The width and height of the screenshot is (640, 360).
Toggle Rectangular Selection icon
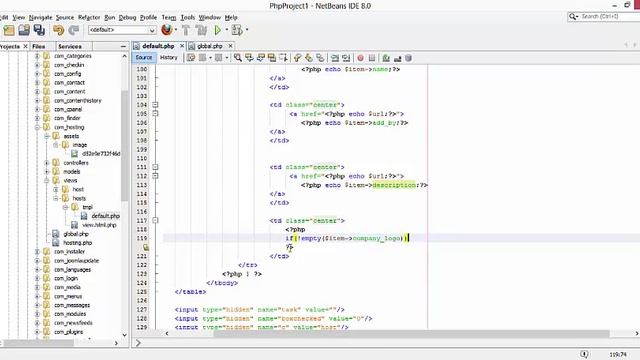(x=283, y=58)
